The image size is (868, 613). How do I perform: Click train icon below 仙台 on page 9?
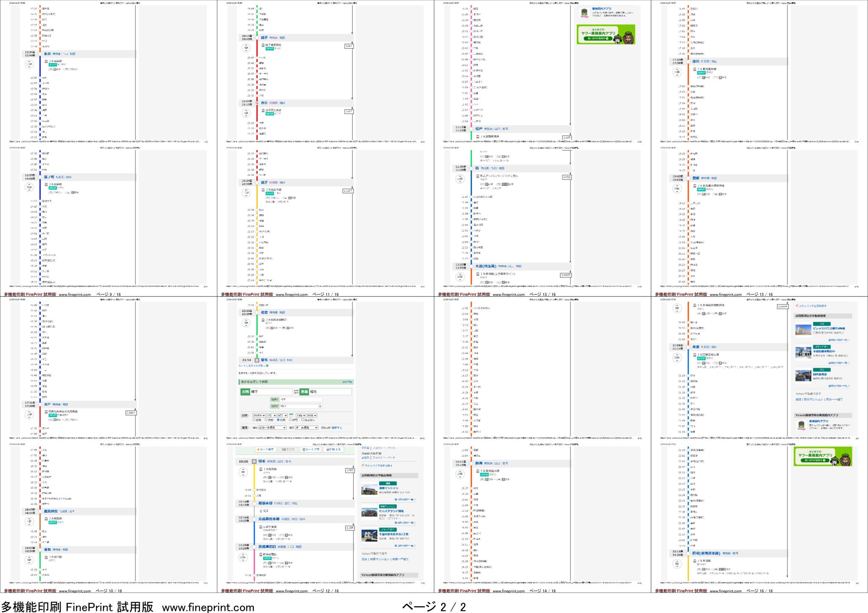tap(46, 61)
